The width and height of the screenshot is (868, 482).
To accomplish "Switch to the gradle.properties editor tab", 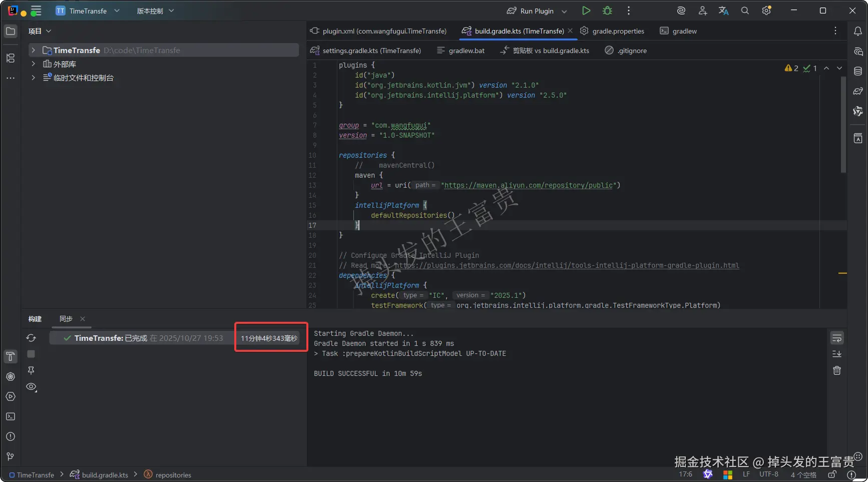I will pyautogui.click(x=618, y=31).
